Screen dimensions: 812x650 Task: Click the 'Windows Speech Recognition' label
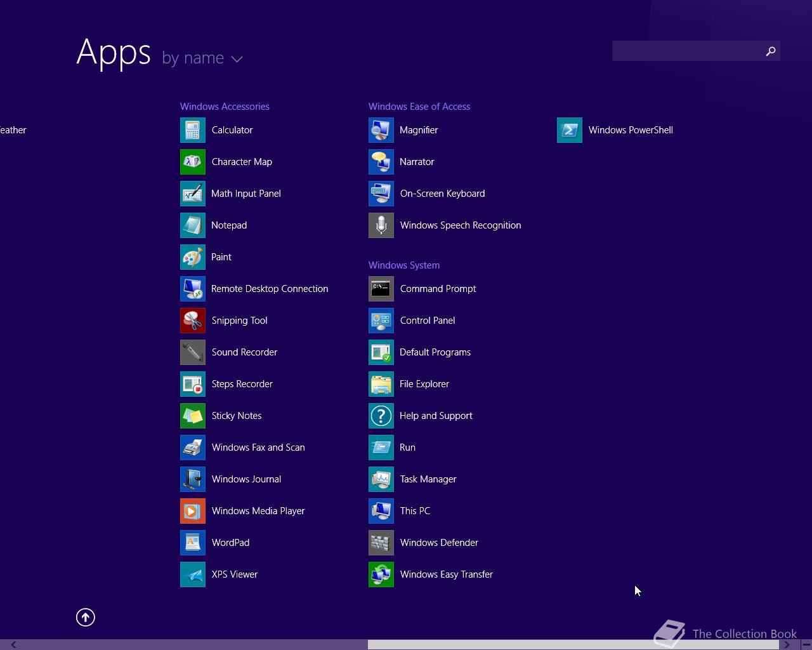point(461,225)
